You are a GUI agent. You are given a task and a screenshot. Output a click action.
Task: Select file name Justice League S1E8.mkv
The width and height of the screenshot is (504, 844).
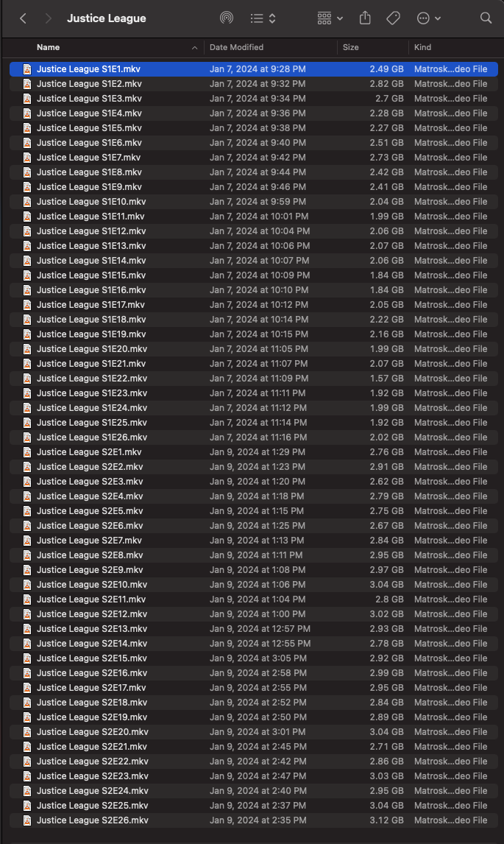click(x=89, y=172)
